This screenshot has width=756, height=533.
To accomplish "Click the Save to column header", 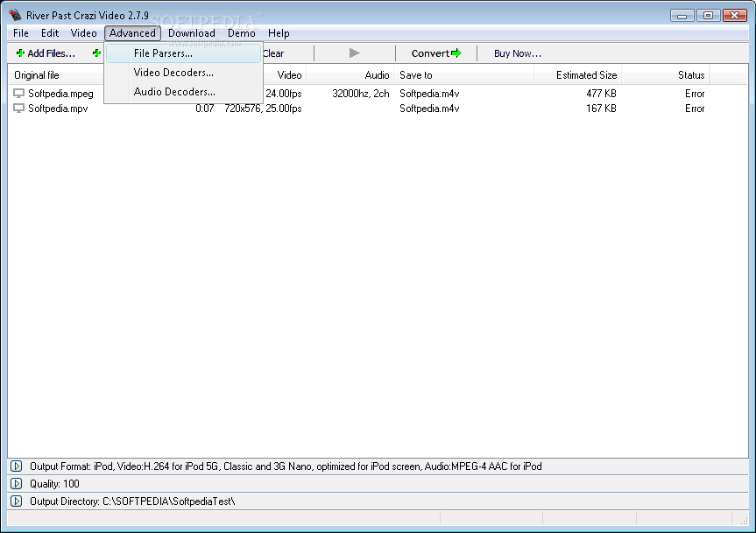I will [x=463, y=75].
